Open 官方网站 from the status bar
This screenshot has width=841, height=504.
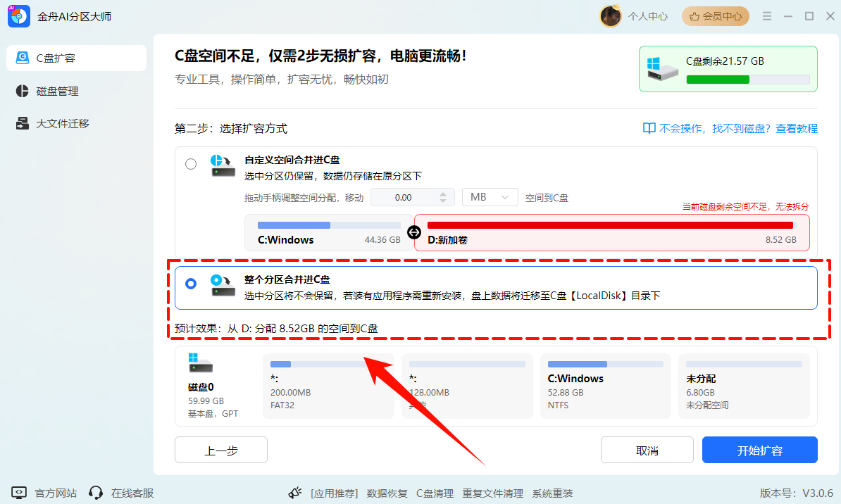pos(56,493)
